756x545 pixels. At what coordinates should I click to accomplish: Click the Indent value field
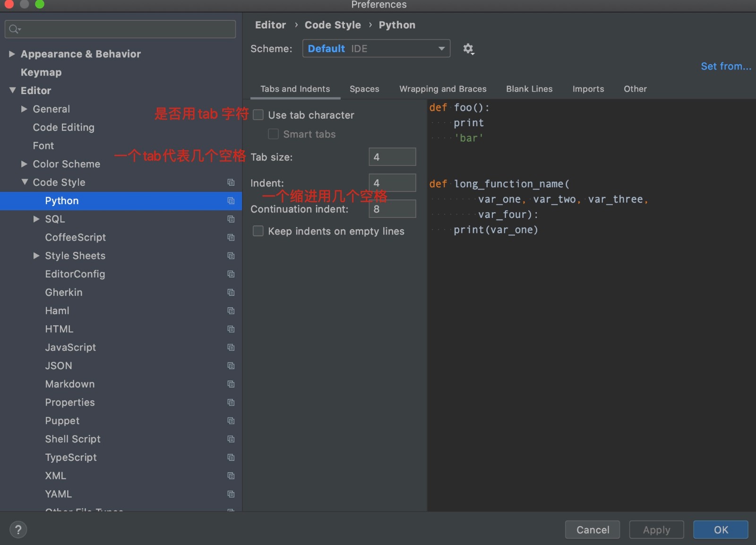point(392,183)
